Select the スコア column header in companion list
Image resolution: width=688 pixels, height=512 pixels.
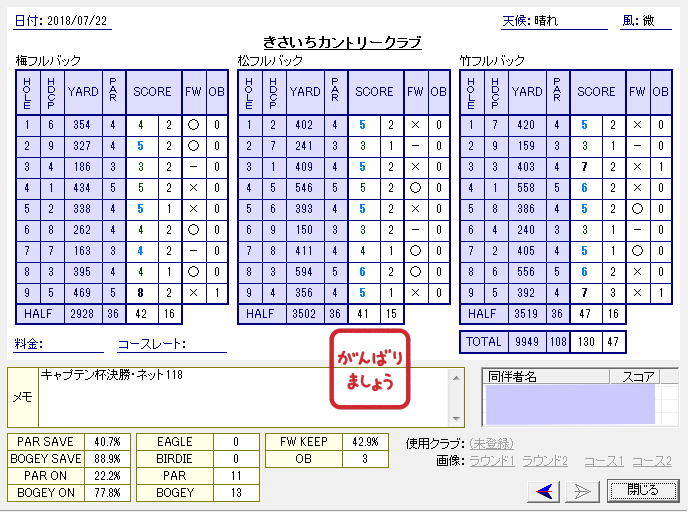(x=635, y=376)
